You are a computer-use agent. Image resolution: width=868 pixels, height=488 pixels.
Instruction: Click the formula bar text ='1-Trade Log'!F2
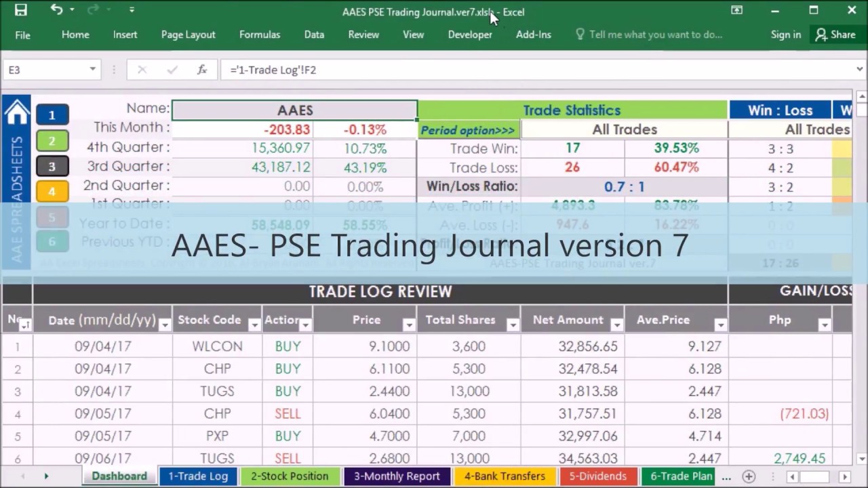(273, 70)
